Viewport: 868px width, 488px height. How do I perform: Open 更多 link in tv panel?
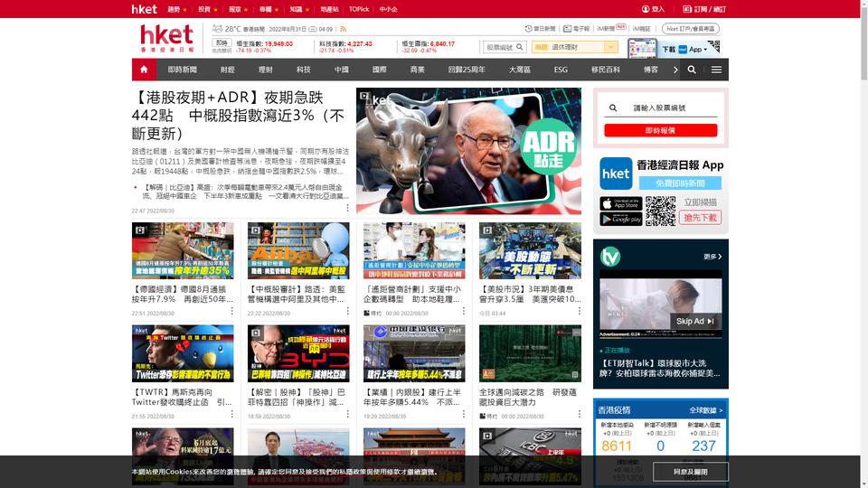pos(712,257)
